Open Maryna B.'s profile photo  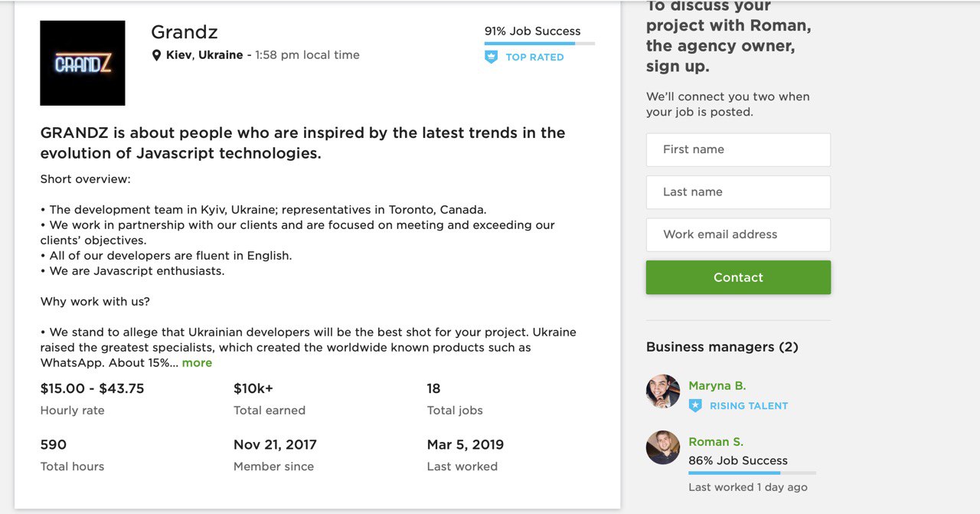[663, 391]
